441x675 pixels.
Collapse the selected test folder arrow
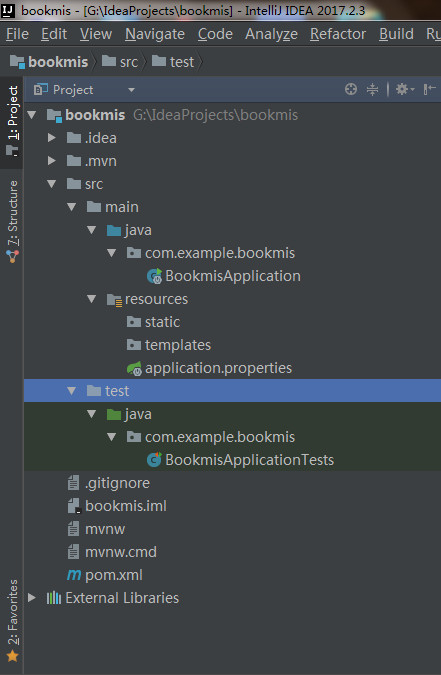(x=71, y=391)
